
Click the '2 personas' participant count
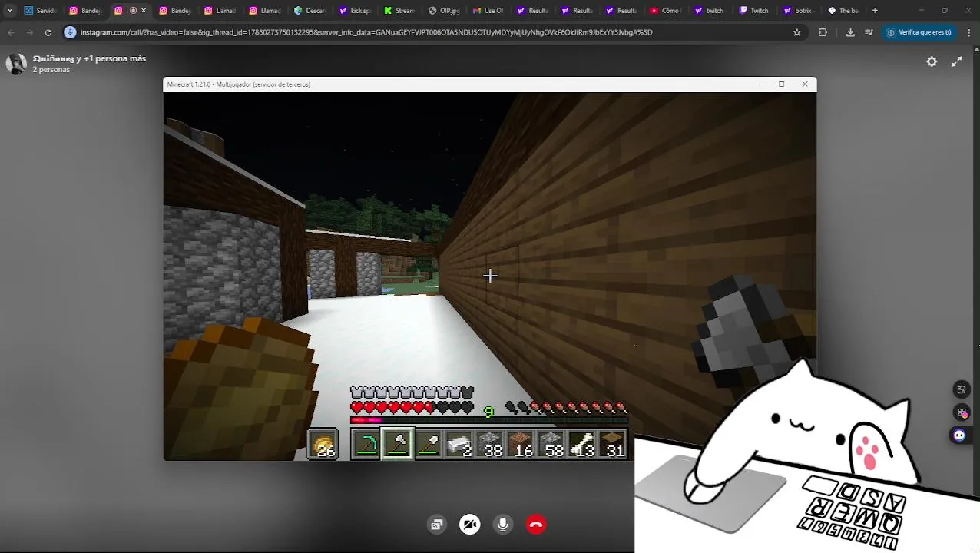pyautogui.click(x=51, y=70)
